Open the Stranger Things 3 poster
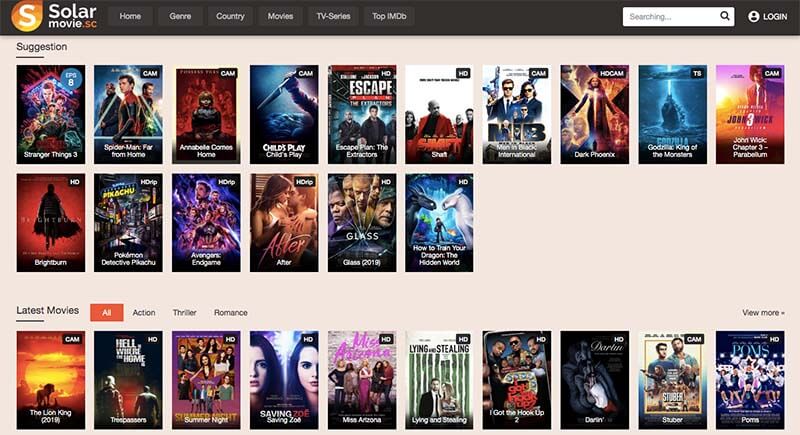 pyautogui.click(x=51, y=114)
